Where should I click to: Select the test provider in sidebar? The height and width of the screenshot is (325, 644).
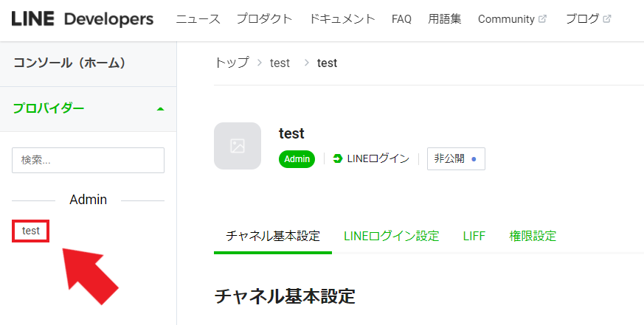coord(31,231)
